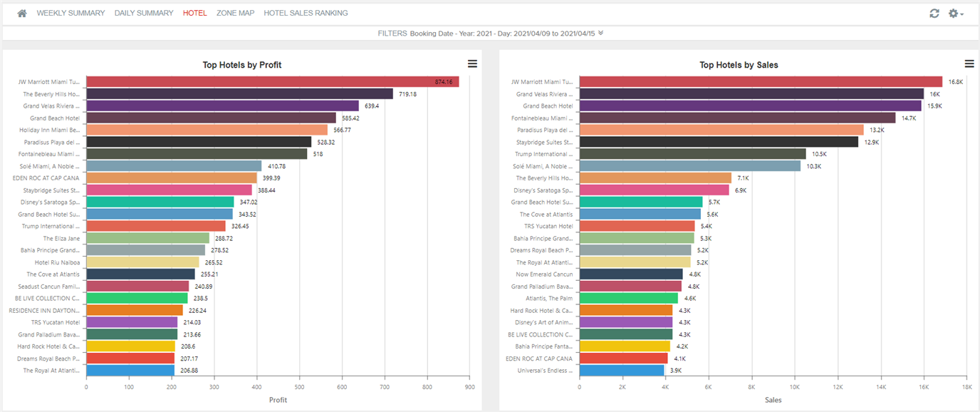Open the settings gear menu
Screen dimensions: 980x412
click(x=956, y=14)
